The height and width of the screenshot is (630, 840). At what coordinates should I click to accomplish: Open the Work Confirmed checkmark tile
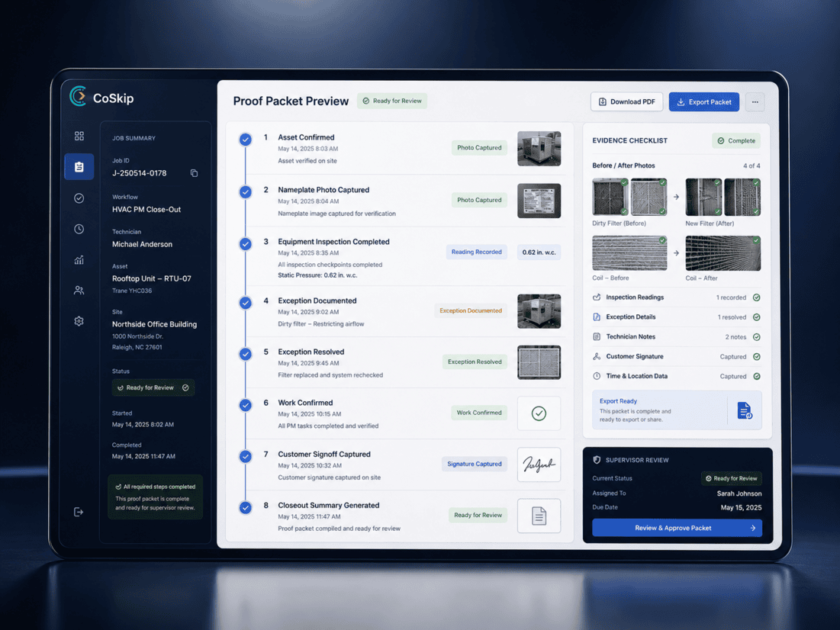coord(539,413)
